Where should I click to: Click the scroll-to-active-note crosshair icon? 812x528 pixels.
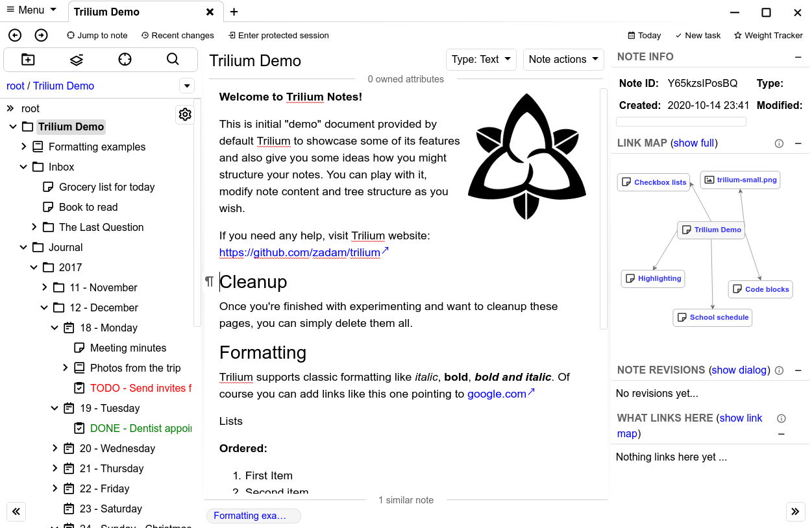[125, 60]
